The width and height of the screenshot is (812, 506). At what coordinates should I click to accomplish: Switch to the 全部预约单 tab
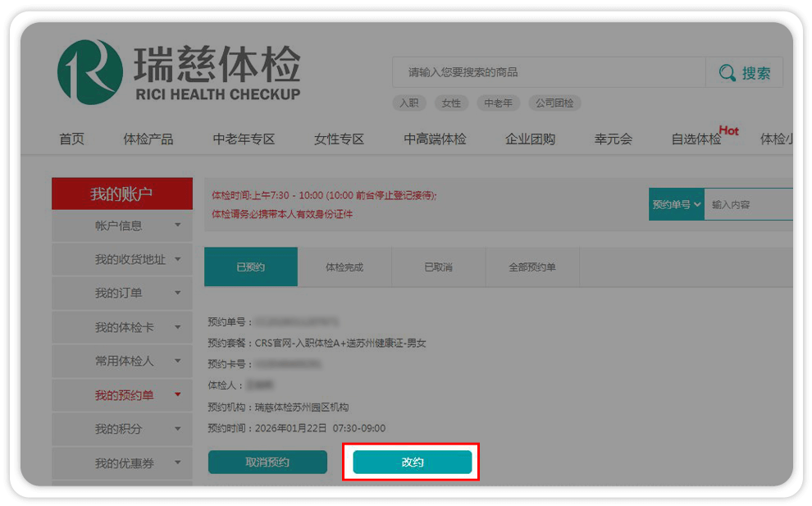[x=532, y=267]
